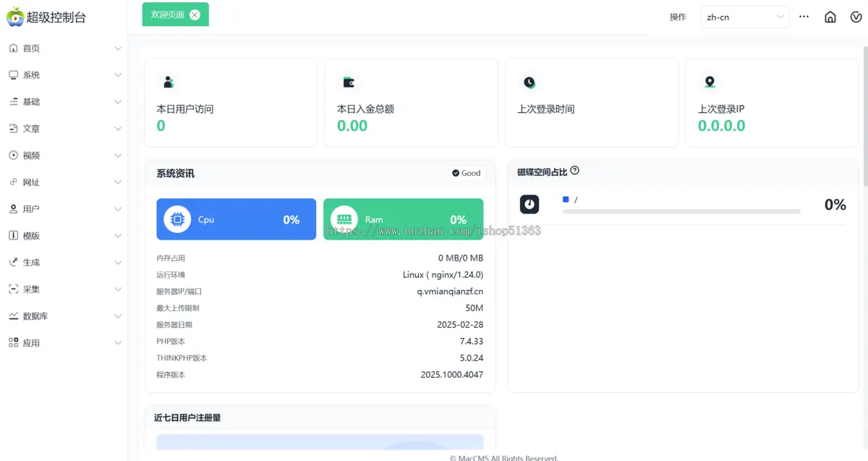Click the disk usage progress bar
The width and height of the screenshot is (868, 461).
(681, 211)
